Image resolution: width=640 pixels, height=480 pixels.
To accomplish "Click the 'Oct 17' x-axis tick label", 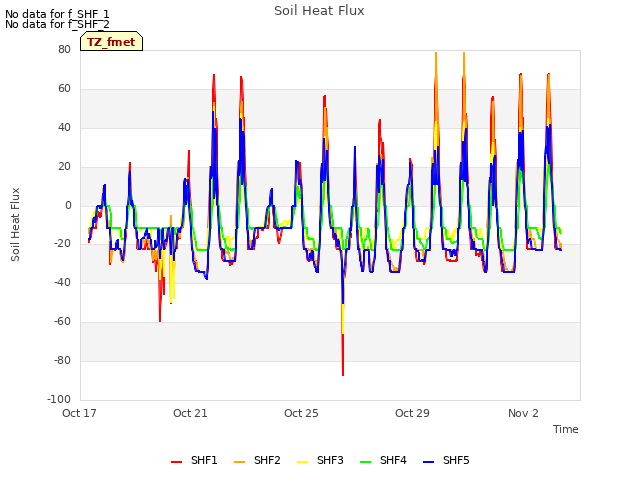I will (x=79, y=413).
